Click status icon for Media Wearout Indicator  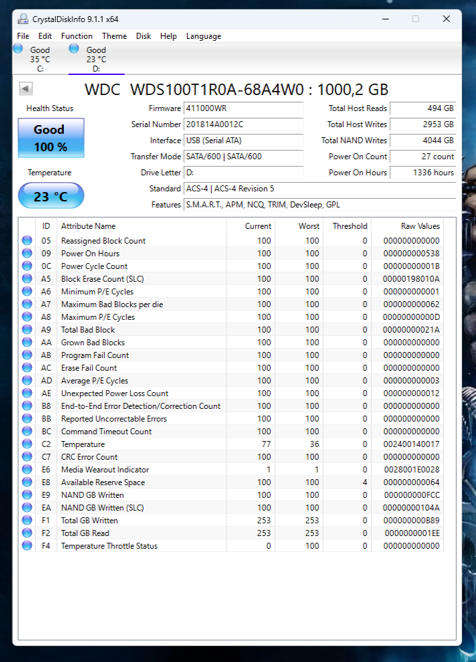tap(27, 469)
